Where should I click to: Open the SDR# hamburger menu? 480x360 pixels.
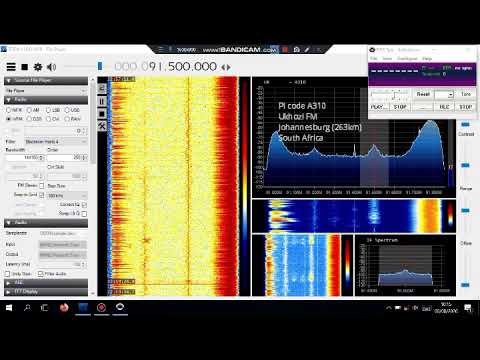[11, 67]
